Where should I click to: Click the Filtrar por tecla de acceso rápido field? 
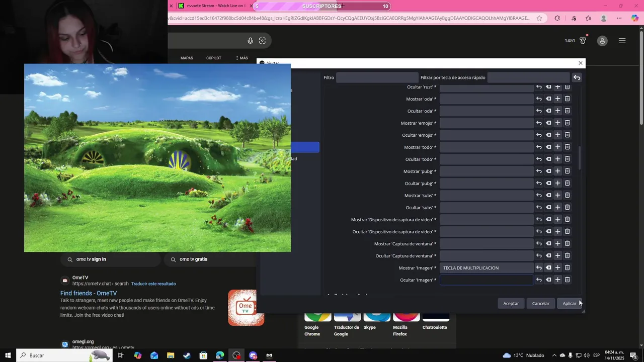point(529,77)
